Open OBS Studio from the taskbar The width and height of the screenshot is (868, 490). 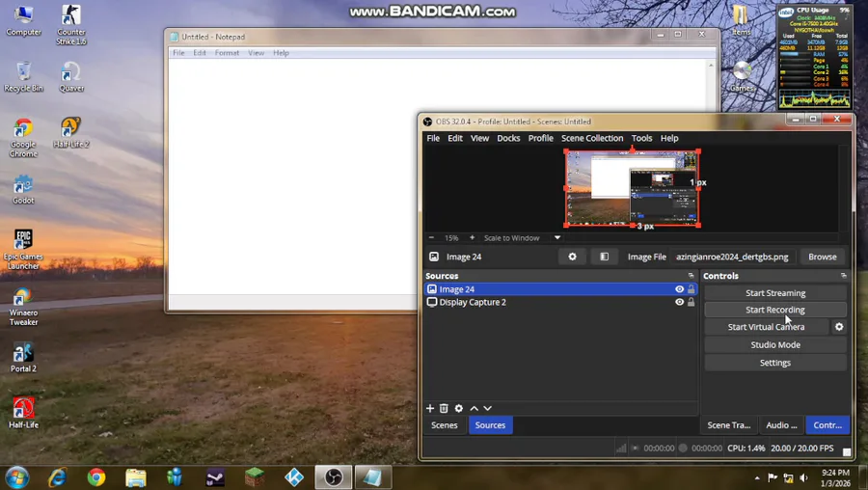(x=334, y=477)
